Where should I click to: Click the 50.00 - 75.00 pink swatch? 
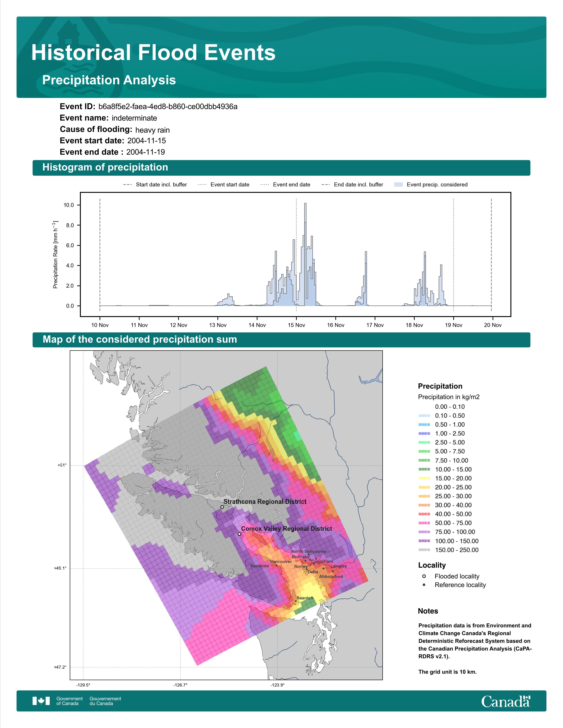tap(424, 523)
